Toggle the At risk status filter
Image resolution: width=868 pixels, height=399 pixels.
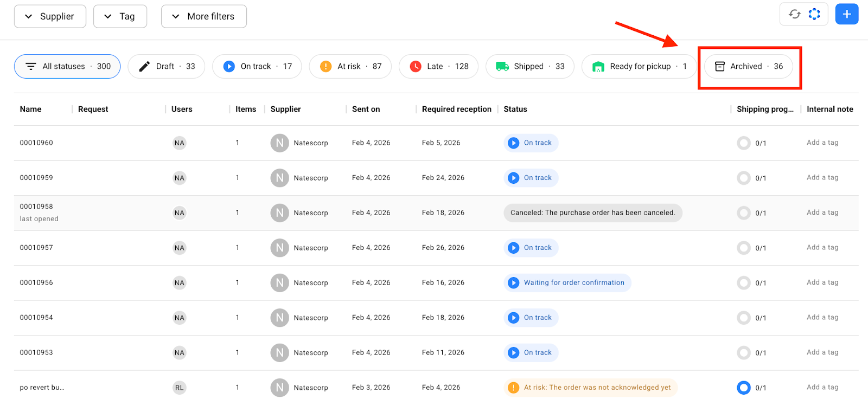point(350,66)
